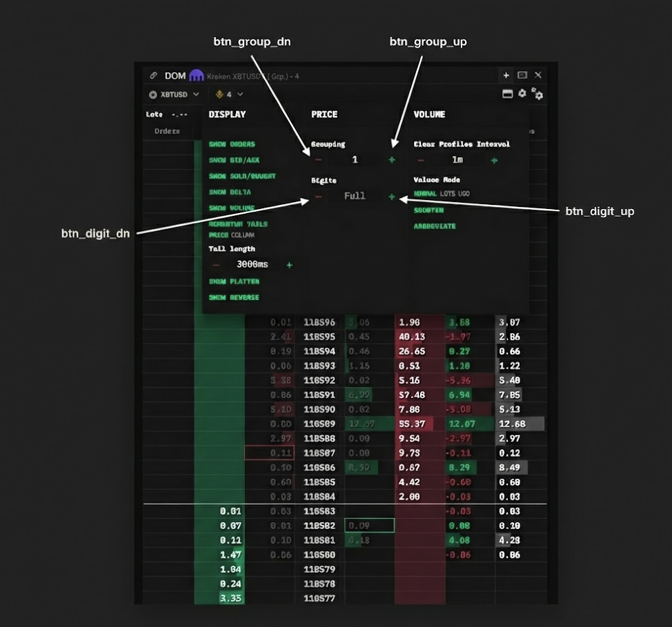
Task: Toggle the Show Orders display option
Action: click(x=232, y=144)
